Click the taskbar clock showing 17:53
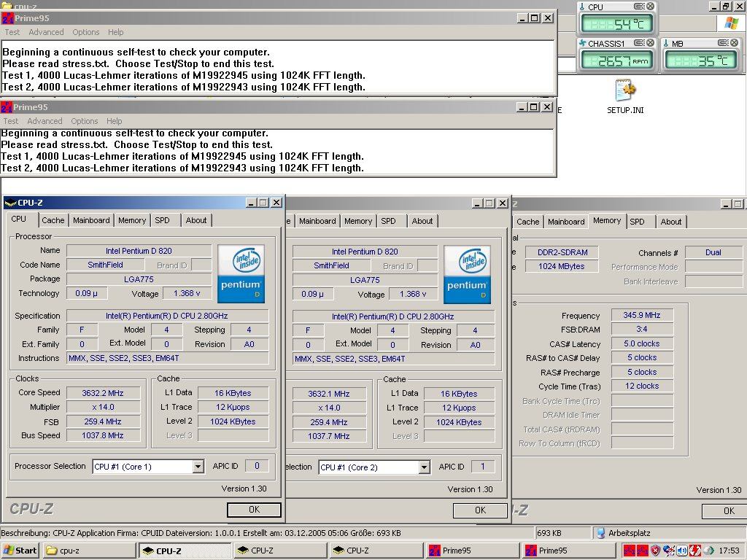 point(729,551)
